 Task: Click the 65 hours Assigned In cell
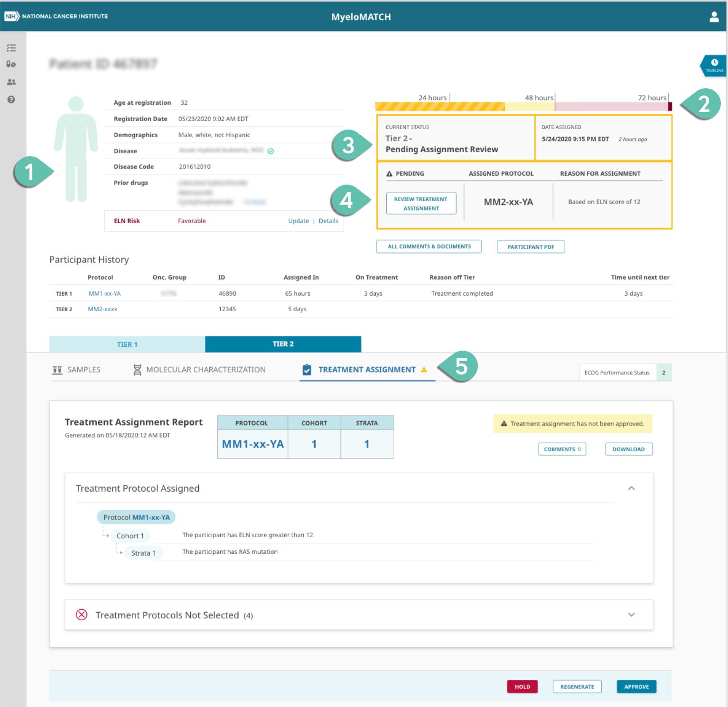(298, 294)
